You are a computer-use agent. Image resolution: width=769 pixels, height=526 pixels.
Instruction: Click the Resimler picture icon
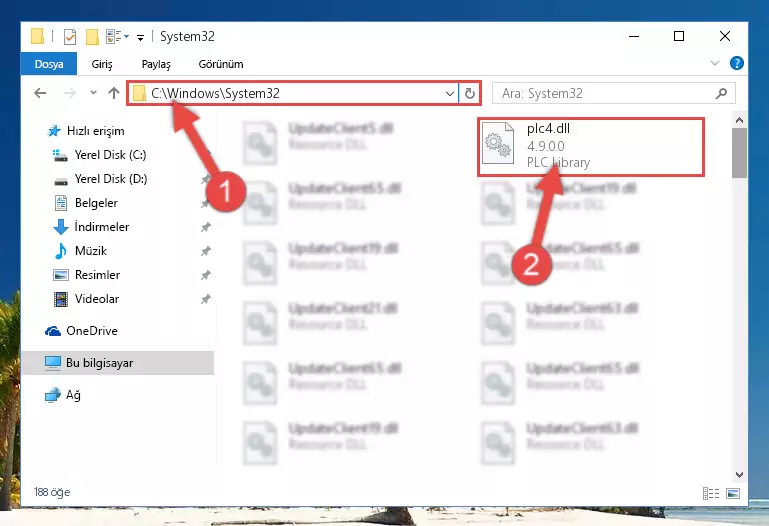[x=61, y=275]
